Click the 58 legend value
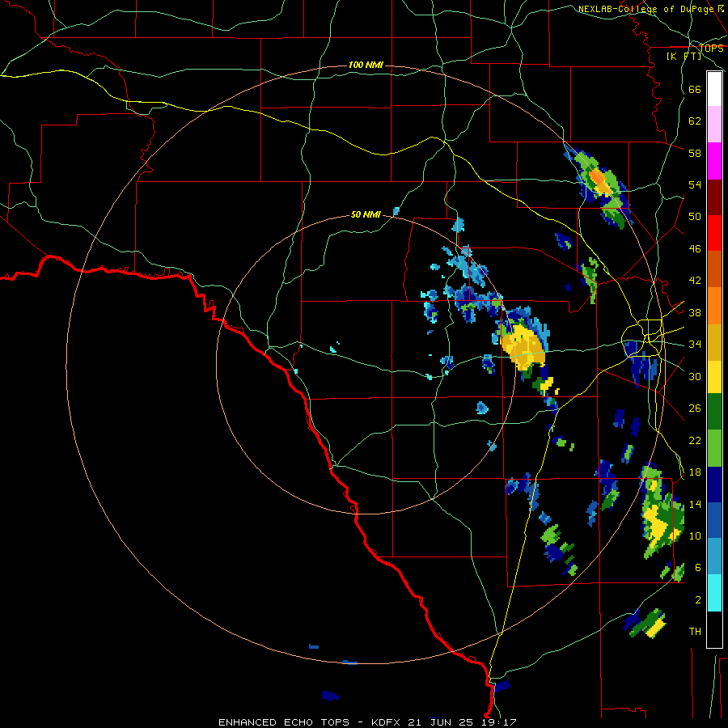This screenshot has height=728, width=728. (x=695, y=153)
